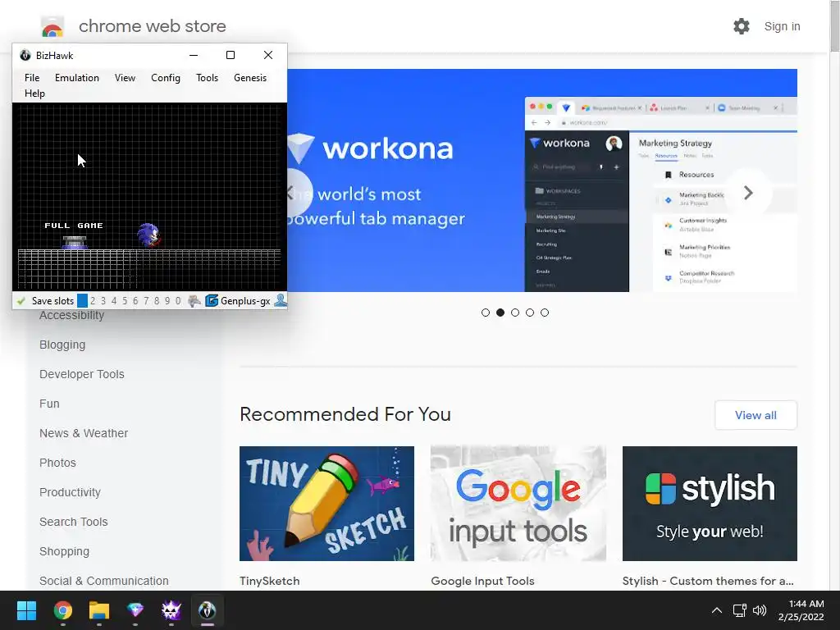Select save slot 7 in BizHawk
840x630 pixels.
point(146,300)
